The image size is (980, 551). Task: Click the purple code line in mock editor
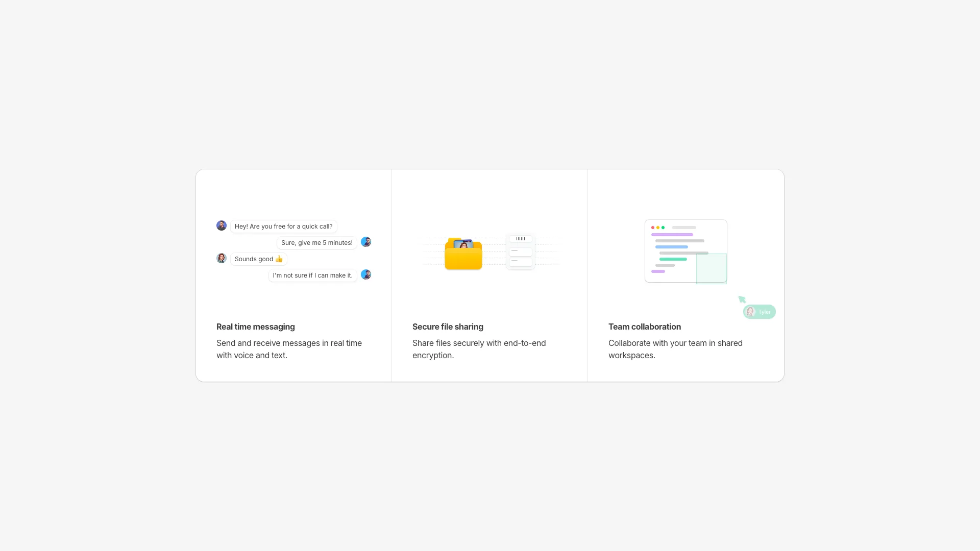(672, 235)
